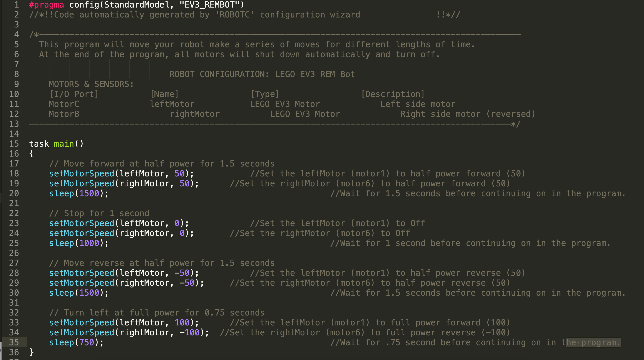Click the highlighted "the program." text on line 35

tap(593, 342)
